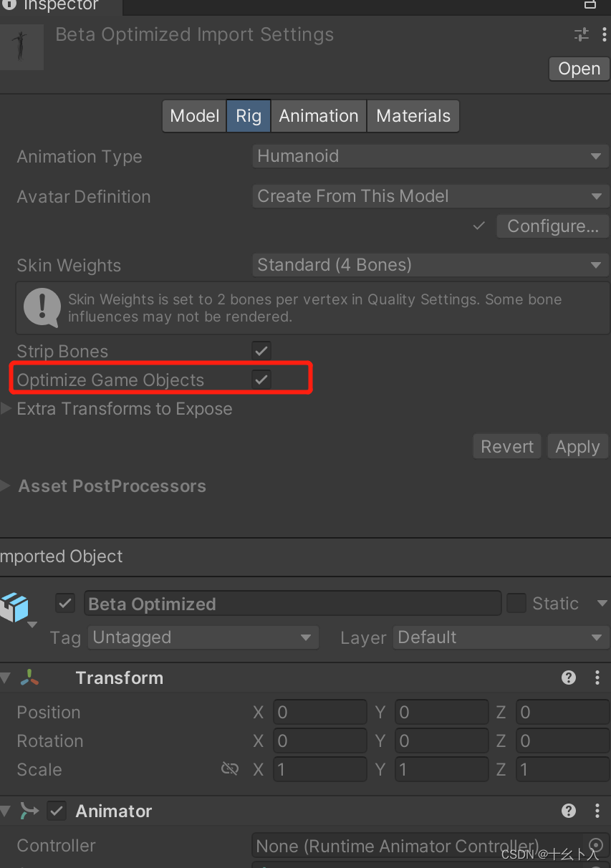Select the Materials tab

click(413, 115)
